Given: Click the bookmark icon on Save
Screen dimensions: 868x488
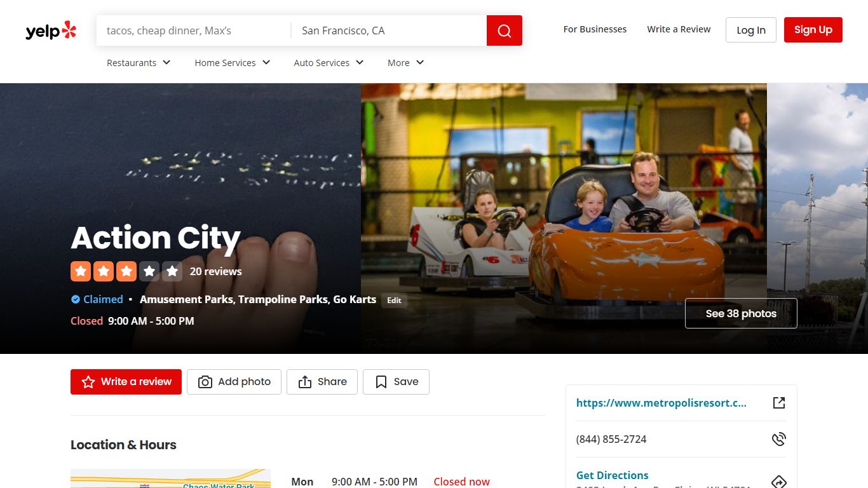Looking at the screenshot, I should pos(381,382).
